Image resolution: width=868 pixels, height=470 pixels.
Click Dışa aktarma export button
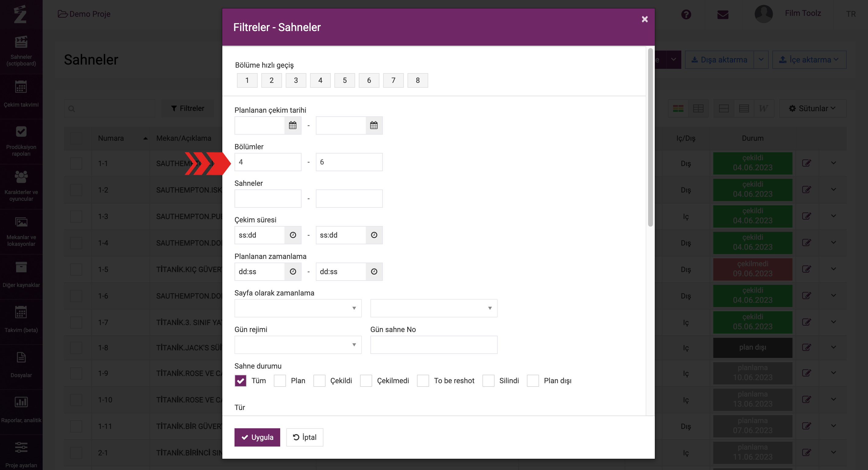[x=719, y=60]
